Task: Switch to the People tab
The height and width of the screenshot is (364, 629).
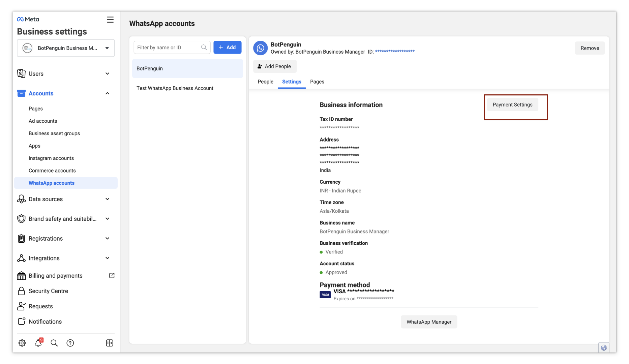Action: point(265,82)
